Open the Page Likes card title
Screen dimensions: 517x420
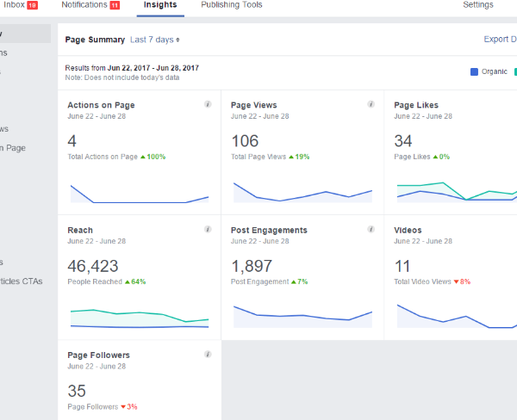click(x=416, y=105)
